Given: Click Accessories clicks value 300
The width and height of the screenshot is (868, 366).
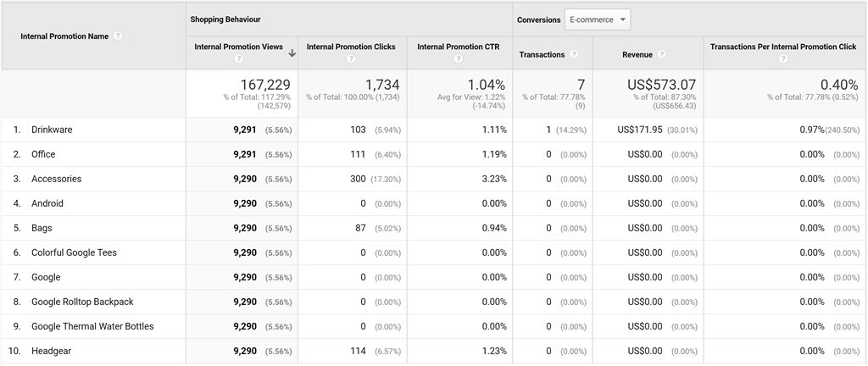Looking at the screenshot, I should tap(358, 179).
